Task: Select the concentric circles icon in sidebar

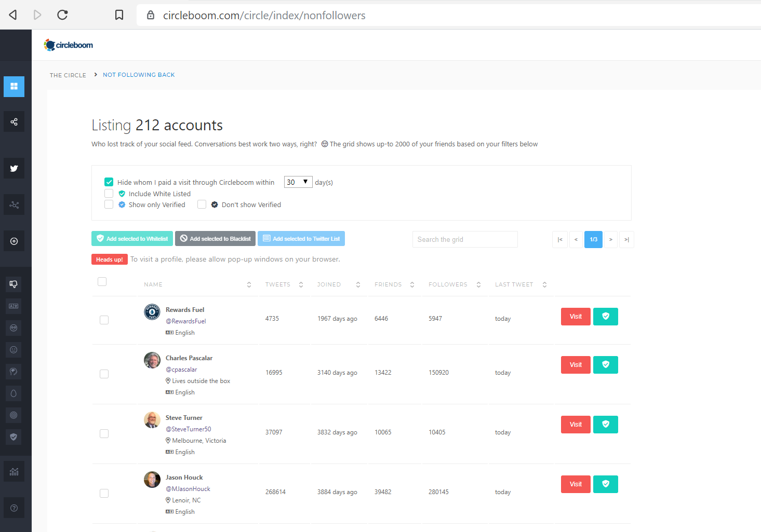Action: click(x=14, y=415)
